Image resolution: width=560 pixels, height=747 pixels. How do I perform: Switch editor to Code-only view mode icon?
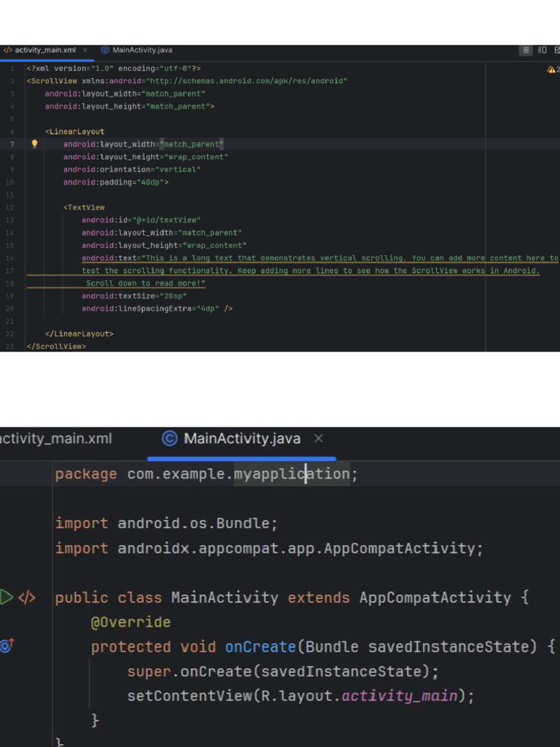point(525,50)
